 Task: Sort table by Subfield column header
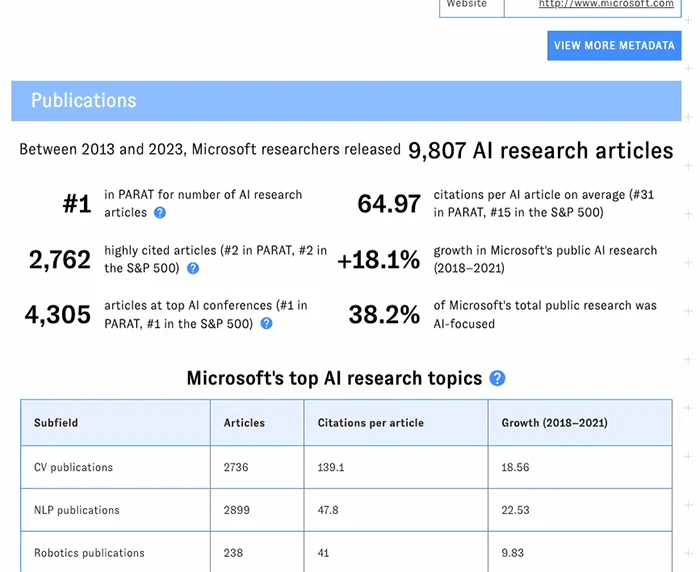point(56,423)
